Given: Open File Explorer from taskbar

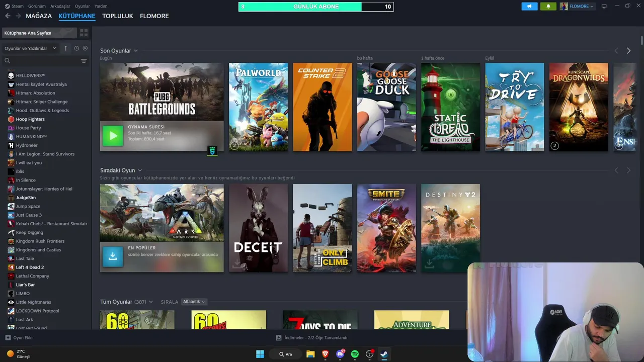Looking at the screenshot, I should click(x=310, y=354).
